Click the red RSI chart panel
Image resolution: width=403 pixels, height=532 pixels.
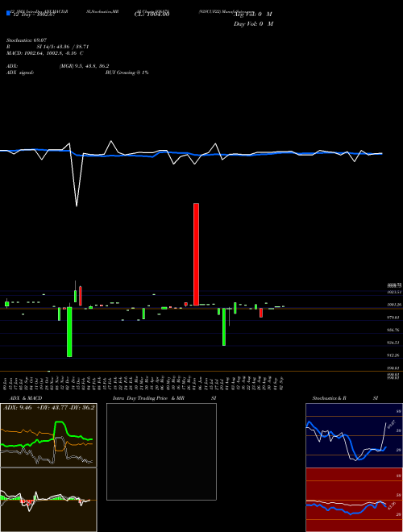pyautogui.click(x=354, y=500)
